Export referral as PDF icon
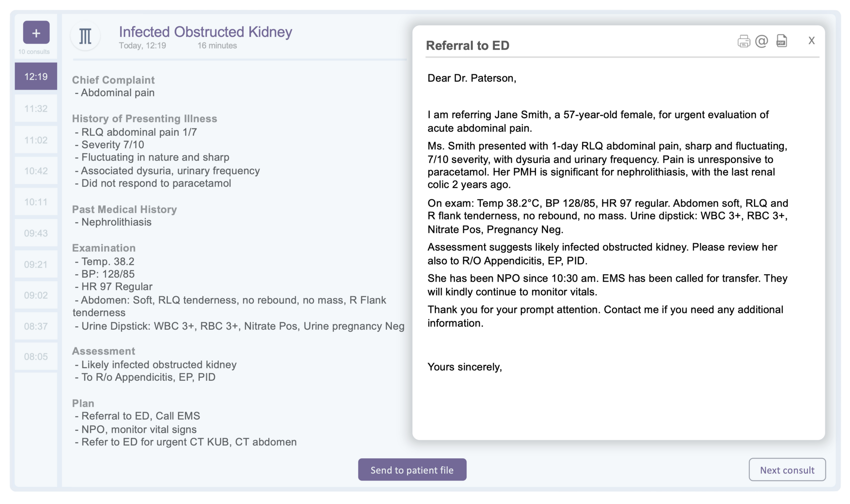The width and height of the screenshot is (850, 504). pos(781,41)
